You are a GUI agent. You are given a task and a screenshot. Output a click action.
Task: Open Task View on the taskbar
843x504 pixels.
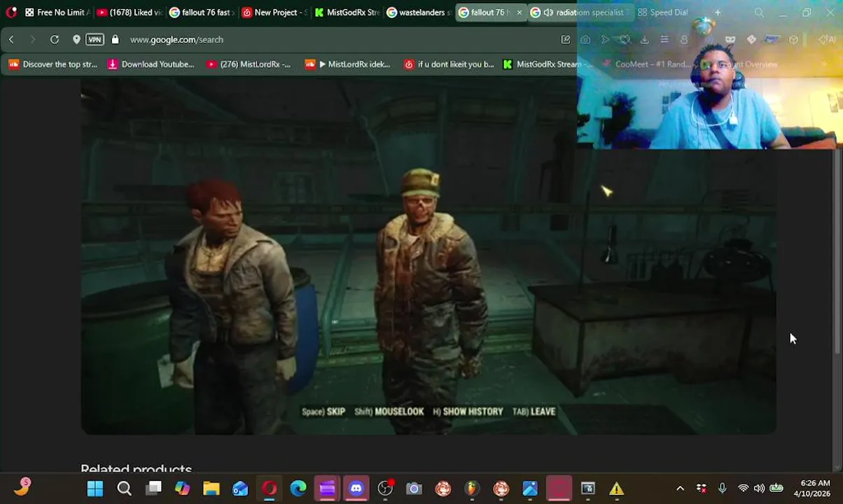tap(153, 489)
